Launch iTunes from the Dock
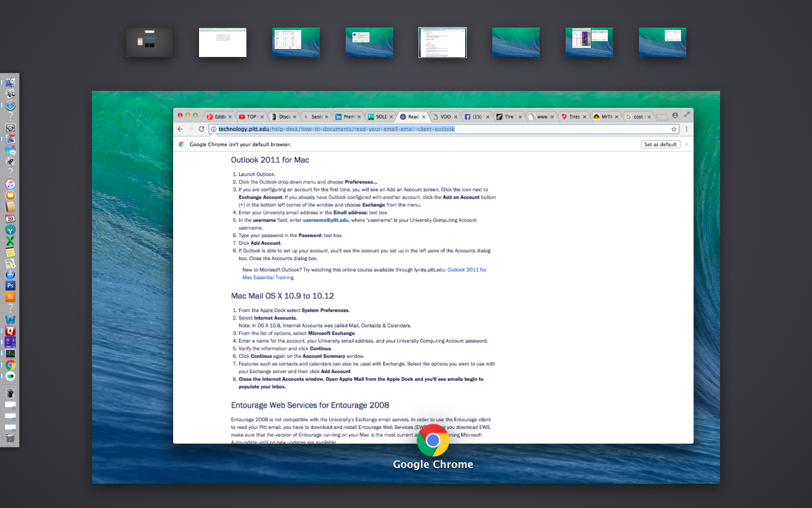The image size is (812, 508). click(x=10, y=184)
